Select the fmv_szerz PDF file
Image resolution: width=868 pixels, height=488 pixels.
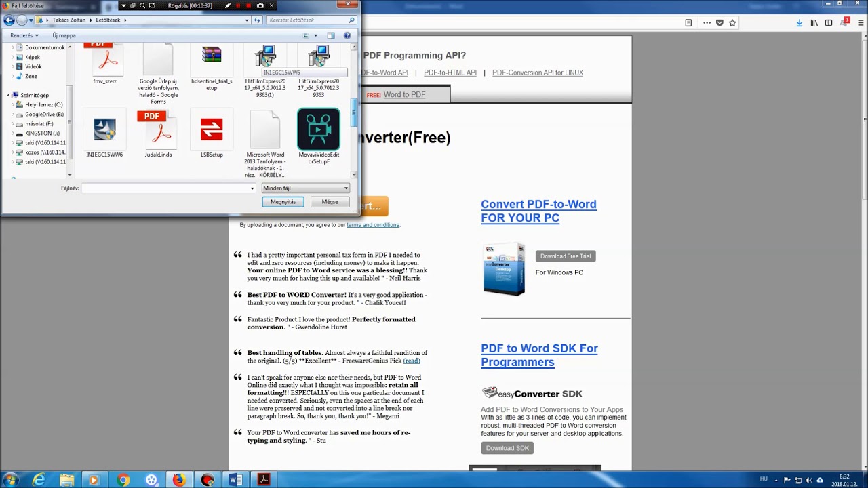pyautogui.click(x=105, y=65)
